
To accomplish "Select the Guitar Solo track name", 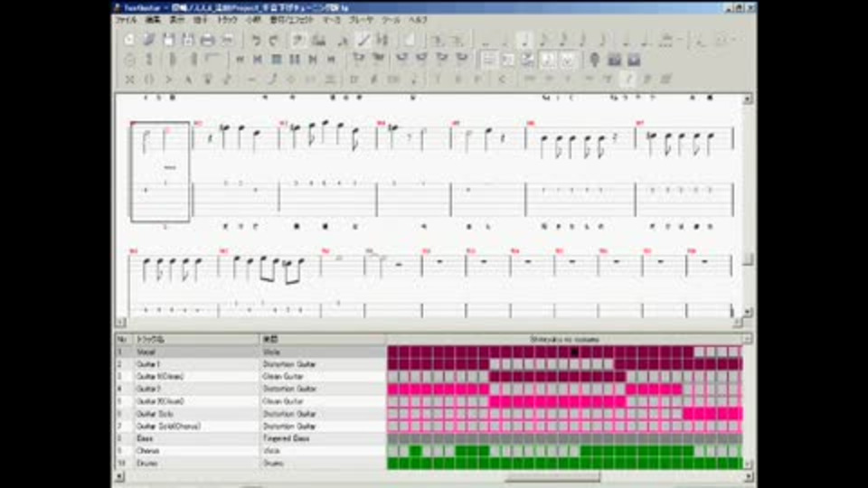I will pyautogui.click(x=155, y=414).
